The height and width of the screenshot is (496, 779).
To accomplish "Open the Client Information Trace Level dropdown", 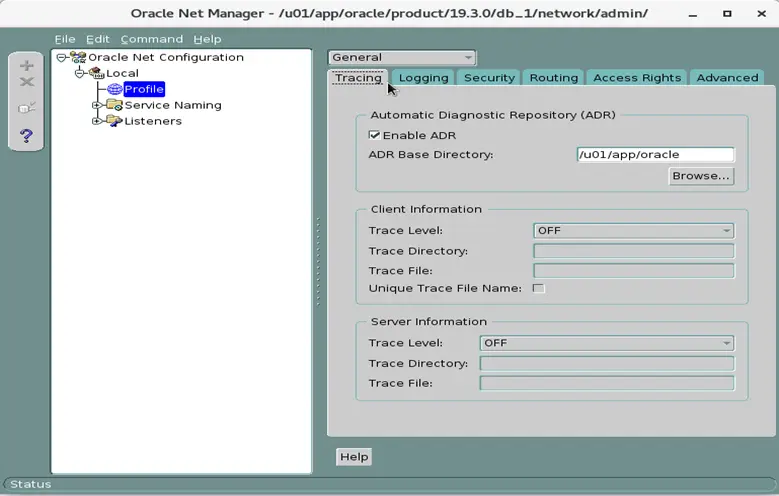I will coord(633,231).
